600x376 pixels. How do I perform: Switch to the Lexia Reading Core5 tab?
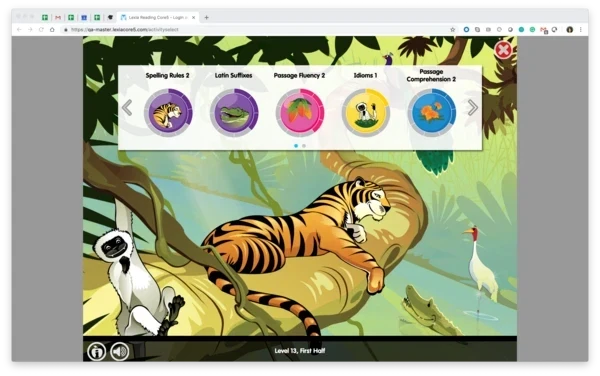158,17
